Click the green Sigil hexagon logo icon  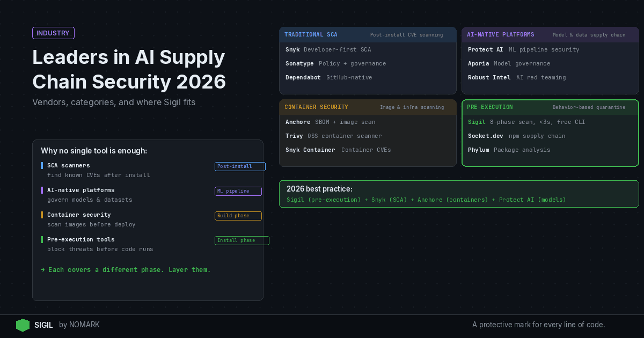pyautogui.click(x=23, y=325)
